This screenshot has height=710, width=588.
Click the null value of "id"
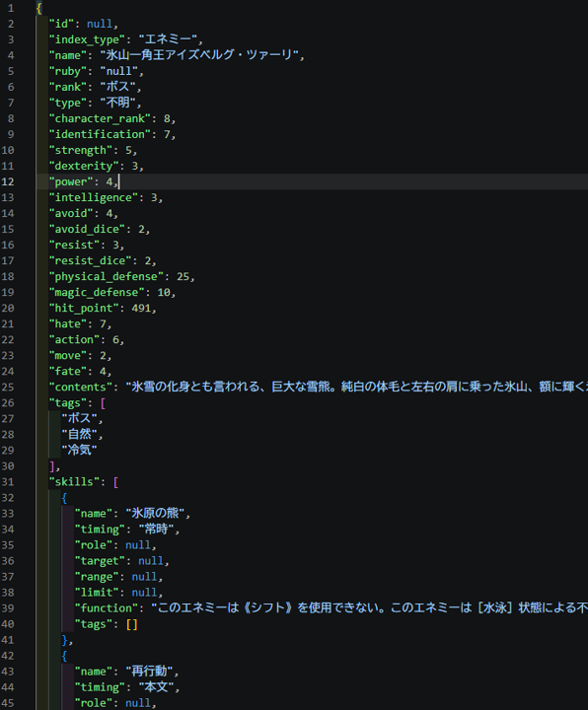click(100, 24)
